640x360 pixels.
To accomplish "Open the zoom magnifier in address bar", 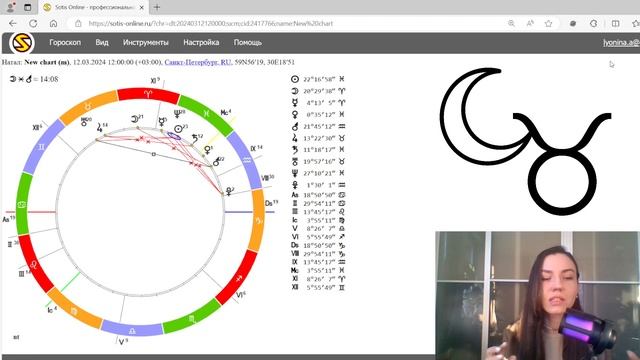I will coord(511,23).
